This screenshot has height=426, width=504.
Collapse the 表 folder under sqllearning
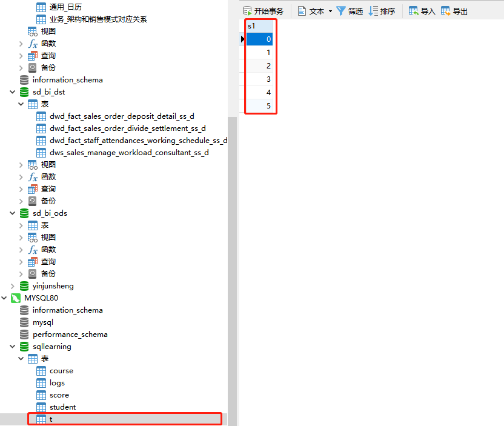[21, 359]
